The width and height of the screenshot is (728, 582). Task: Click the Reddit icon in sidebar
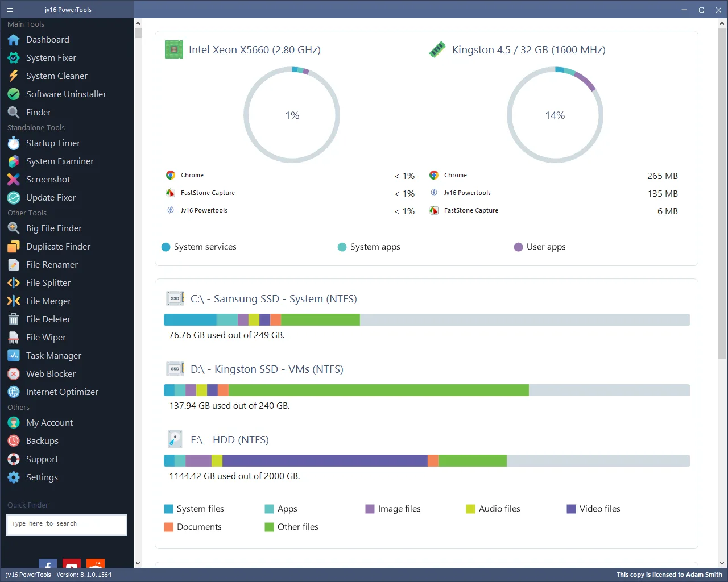tap(96, 564)
